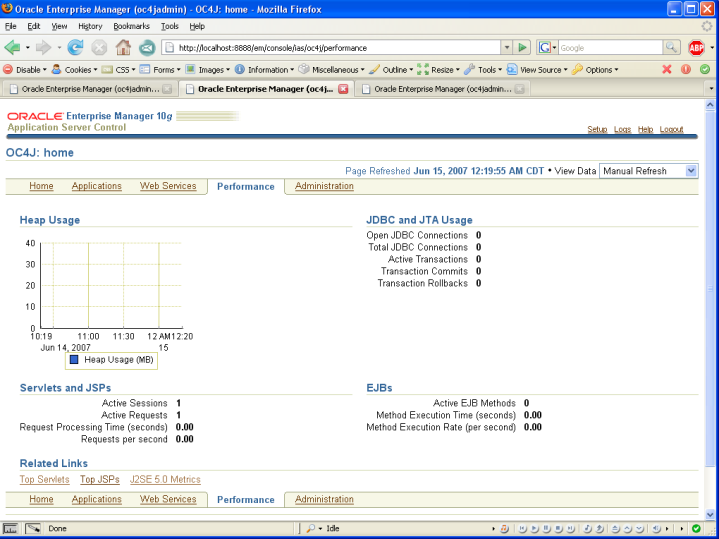719x539 pixels.
Task: Click the red X icon on Web Developer toolbar
Action: click(x=667, y=69)
